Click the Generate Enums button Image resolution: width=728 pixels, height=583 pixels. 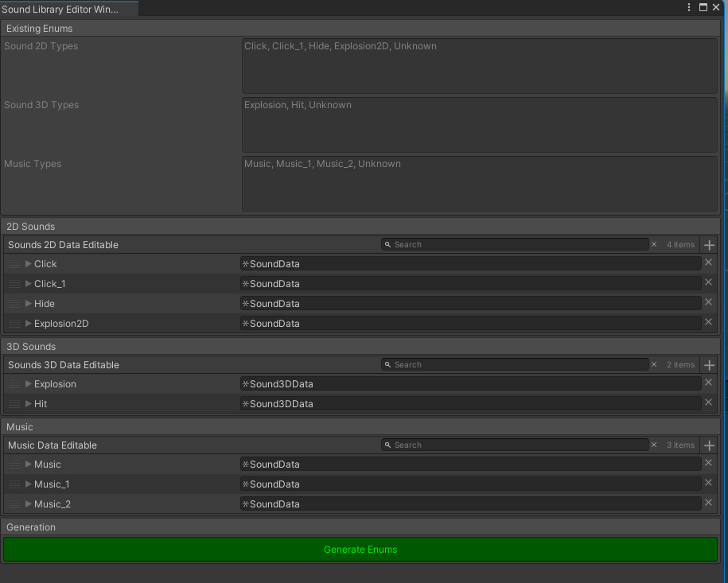click(360, 550)
